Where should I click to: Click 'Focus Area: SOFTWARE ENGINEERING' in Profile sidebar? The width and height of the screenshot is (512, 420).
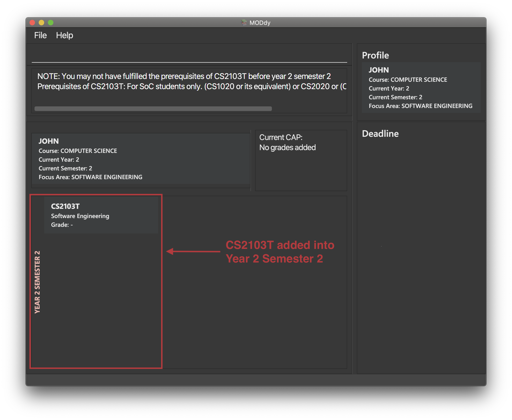[x=420, y=106]
